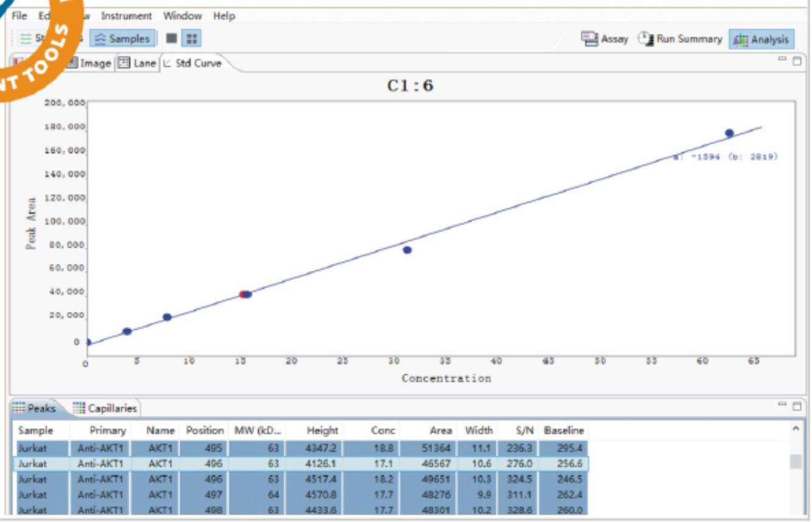Select the Std Curve tab
Image resolution: width=812 pixels, height=522 pixels.
[x=192, y=63]
